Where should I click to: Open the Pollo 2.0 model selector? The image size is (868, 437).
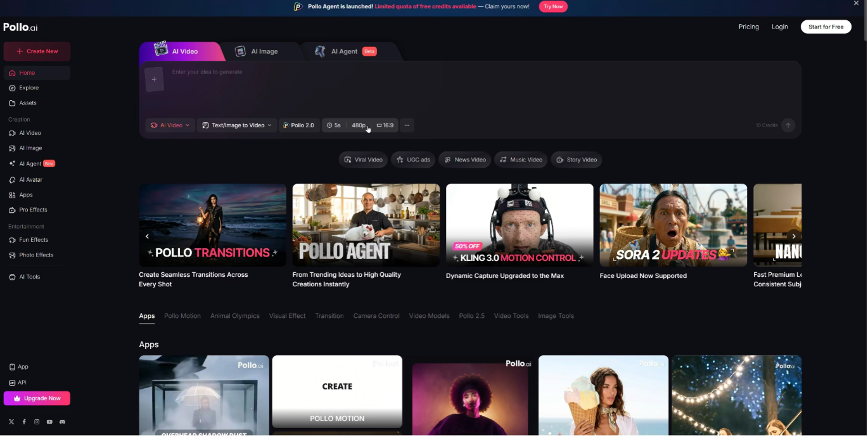pos(298,125)
